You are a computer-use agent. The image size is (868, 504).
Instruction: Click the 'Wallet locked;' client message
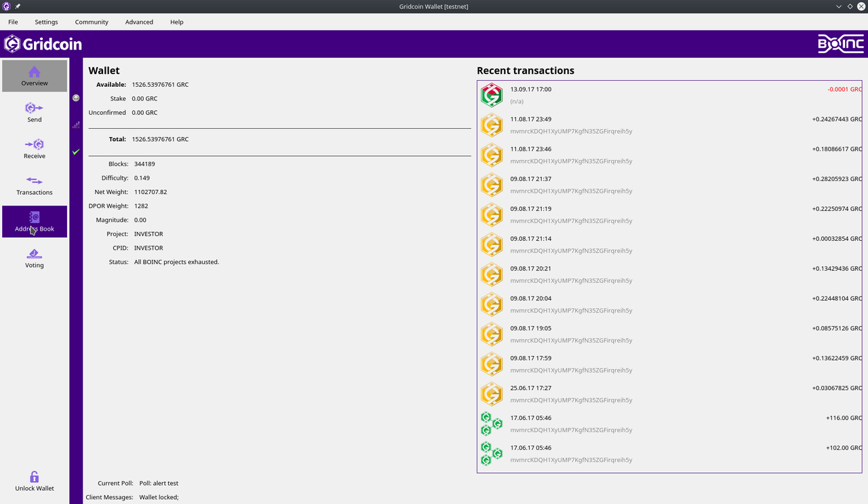click(x=159, y=497)
